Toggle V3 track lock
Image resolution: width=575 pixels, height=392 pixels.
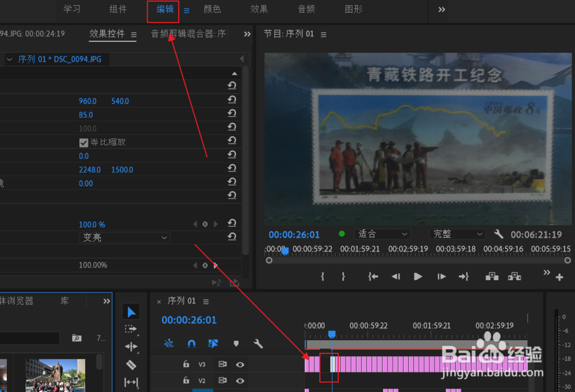tap(186, 364)
